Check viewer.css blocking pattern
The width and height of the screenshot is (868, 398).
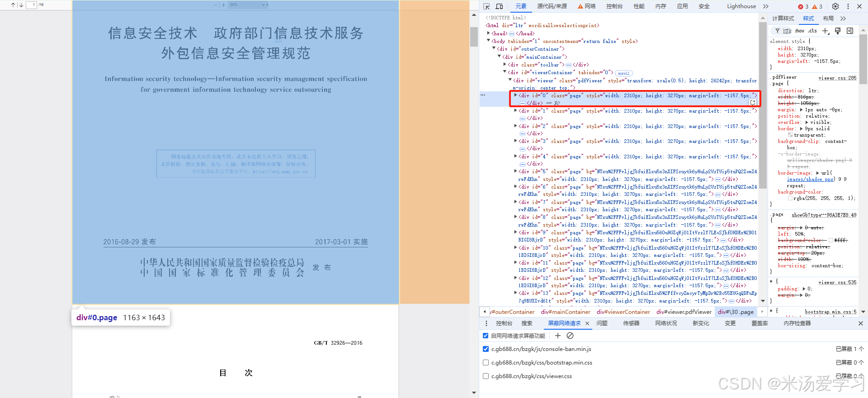pos(486,376)
